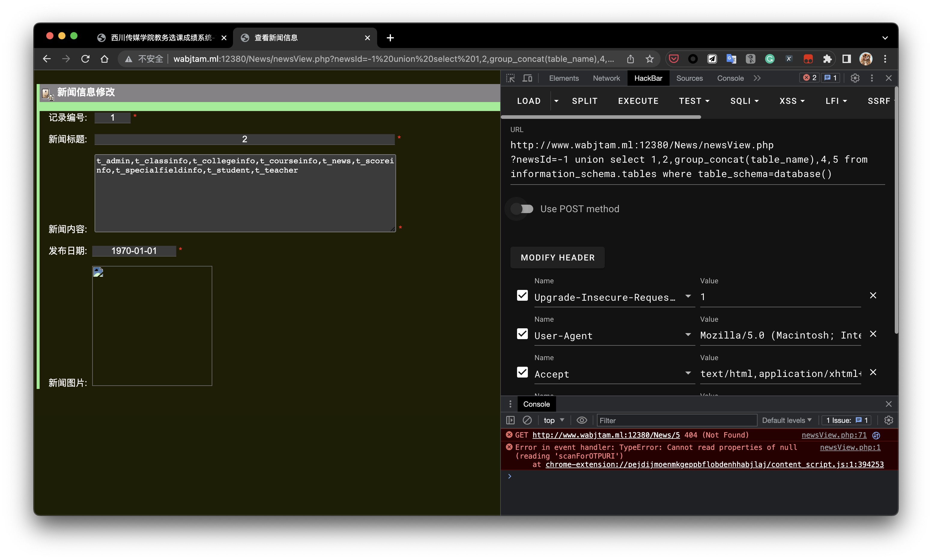Uncheck the User-Agent header checkbox
The height and width of the screenshot is (560, 932).
click(522, 334)
